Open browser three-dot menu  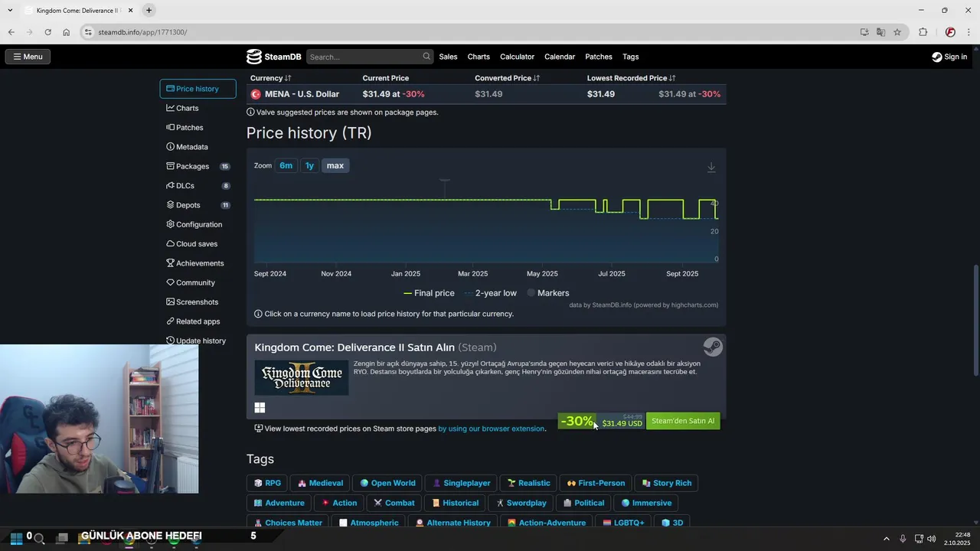pos(969,32)
